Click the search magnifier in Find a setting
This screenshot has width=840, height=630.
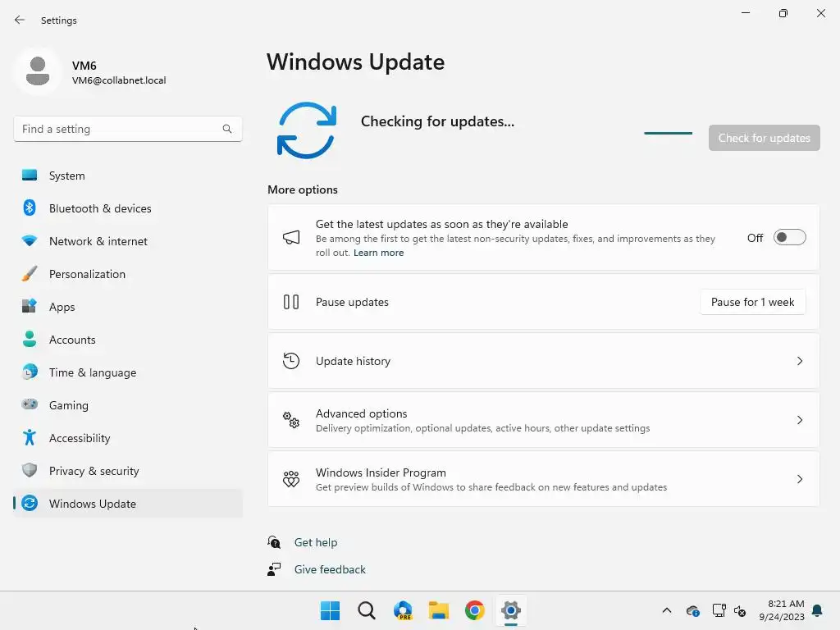(x=227, y=129)
